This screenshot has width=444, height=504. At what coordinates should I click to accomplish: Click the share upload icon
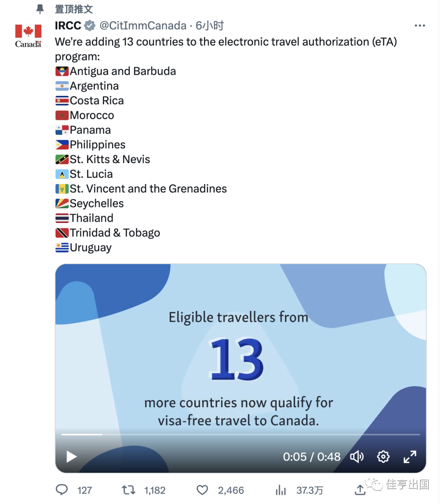tap(360, 490)
